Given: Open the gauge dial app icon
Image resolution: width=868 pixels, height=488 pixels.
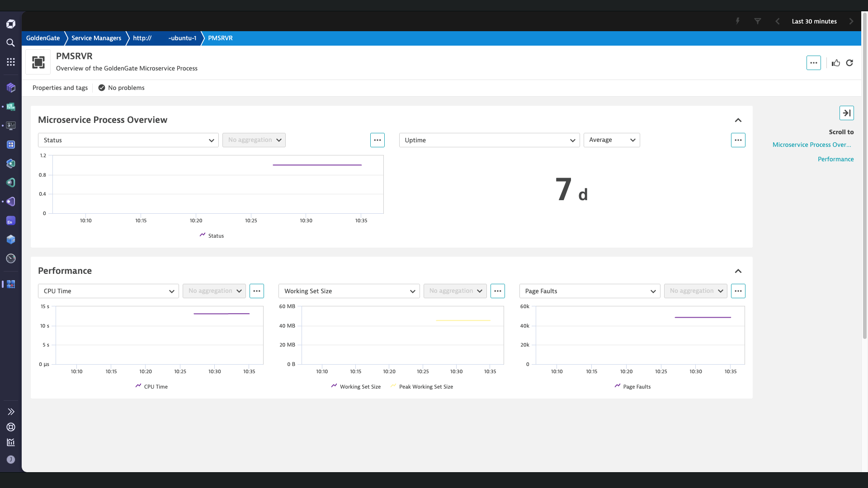Looking at the screenshot, I should coord(11,258).
